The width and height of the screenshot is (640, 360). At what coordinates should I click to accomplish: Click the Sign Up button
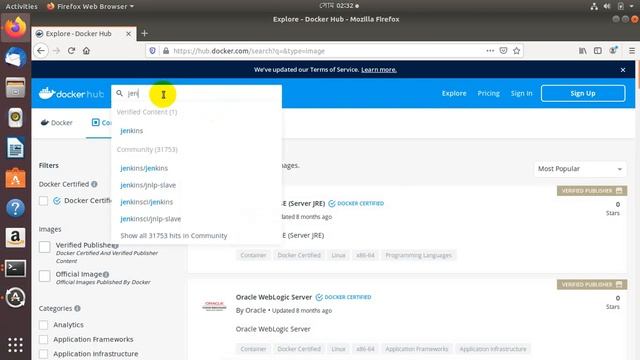[x=583, y=93]
